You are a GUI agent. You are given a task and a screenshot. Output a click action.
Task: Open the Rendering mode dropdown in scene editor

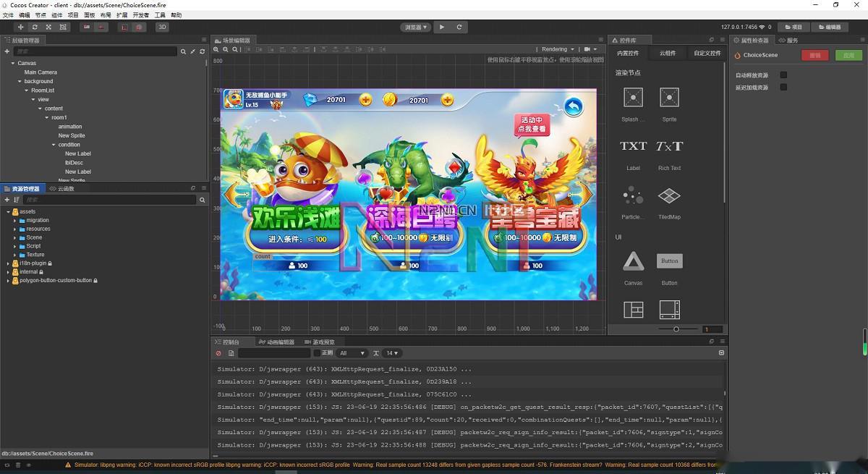tap(557, 48)
